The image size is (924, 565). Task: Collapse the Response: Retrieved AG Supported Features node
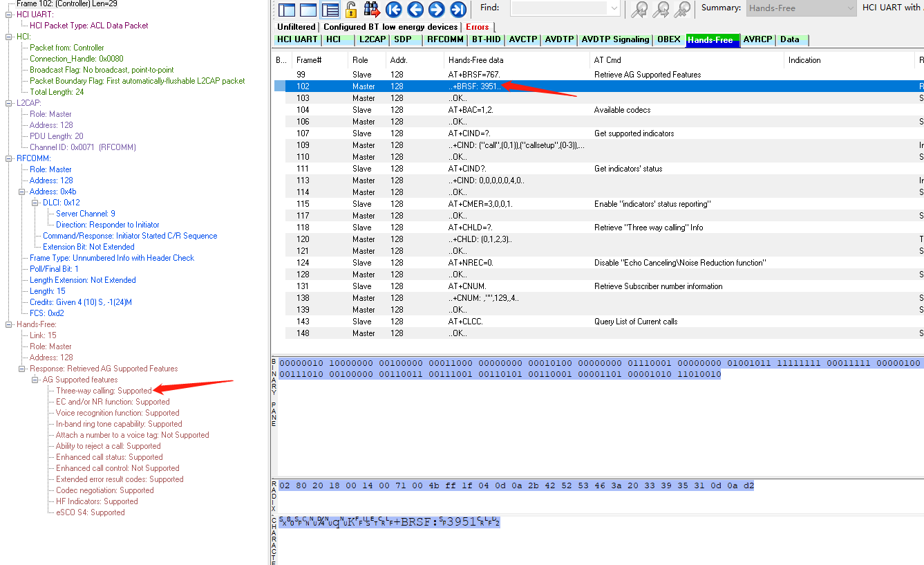pyautogui.click(x=22, y=369)
